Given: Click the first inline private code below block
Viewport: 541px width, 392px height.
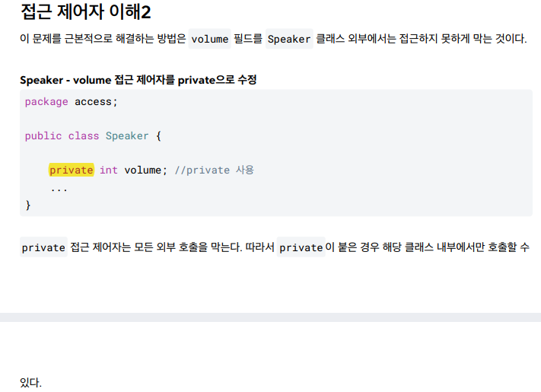Looking at the screenshot, I should click(x=43, y=247).
